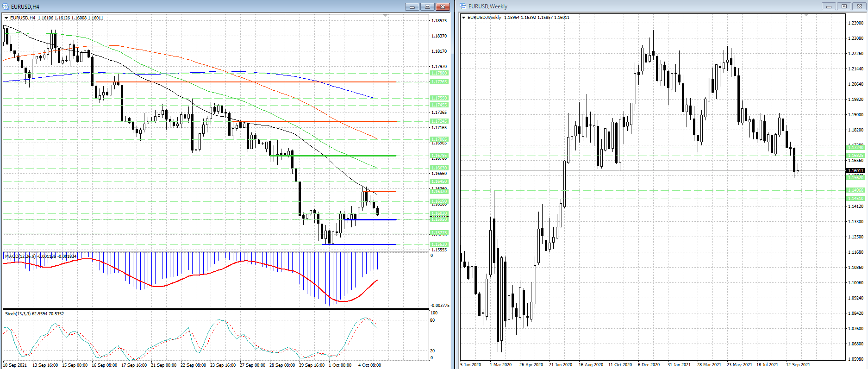
Task: Click the 'EURUSD,H4' title bar text
Action: 25,7
